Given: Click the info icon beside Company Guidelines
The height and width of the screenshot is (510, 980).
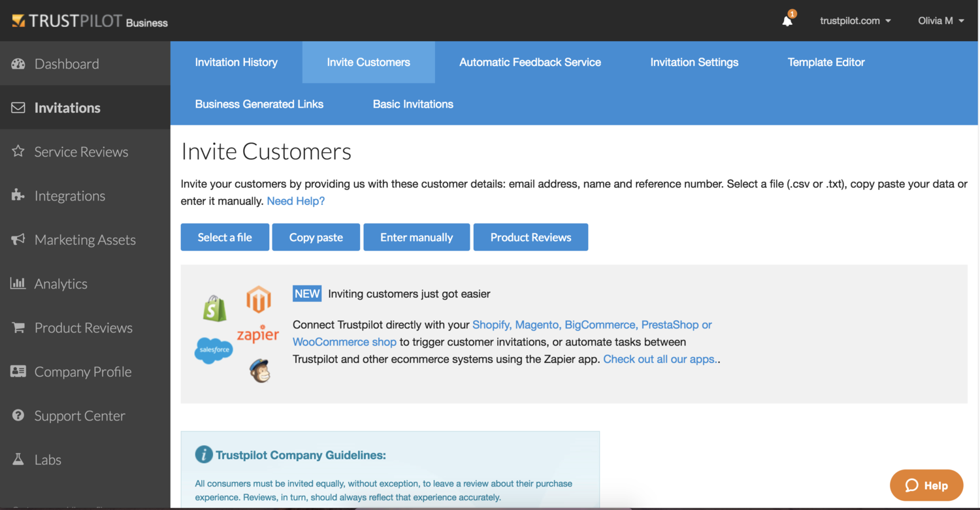Looking at the screenshot, I should [x=204, y=454].
